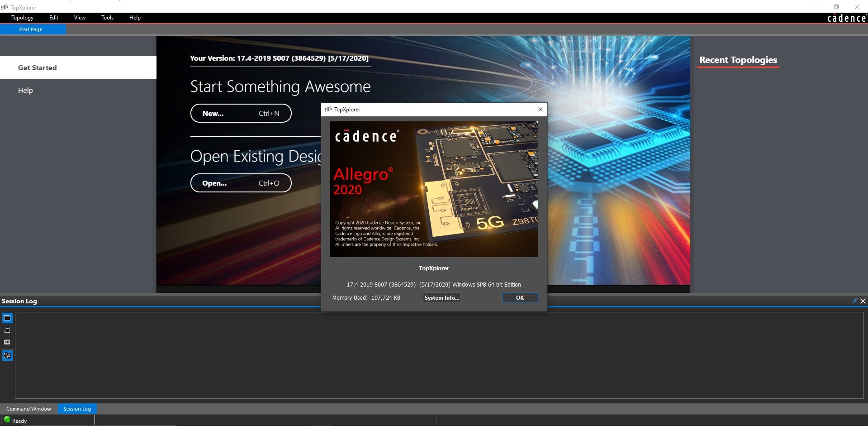
Task: Restore down the TopXplorer main window
Action: (x=836, y=7)
